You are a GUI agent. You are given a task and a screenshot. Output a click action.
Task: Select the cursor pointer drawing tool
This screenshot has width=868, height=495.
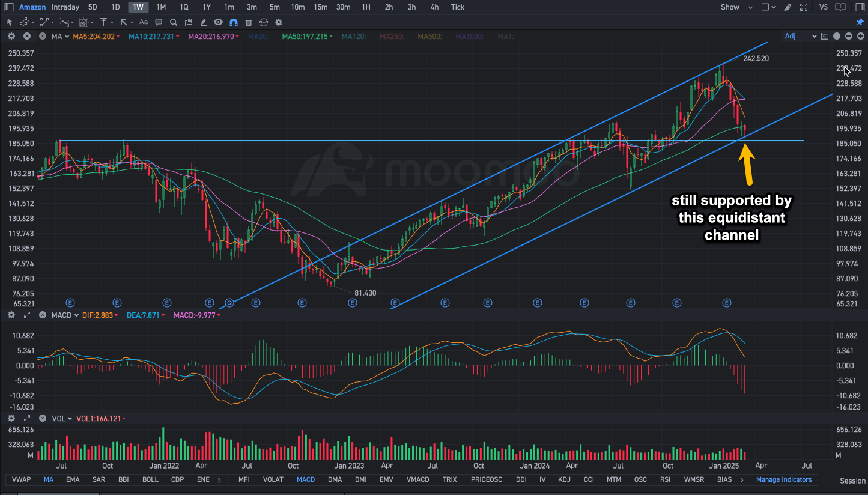coord(10,22)
